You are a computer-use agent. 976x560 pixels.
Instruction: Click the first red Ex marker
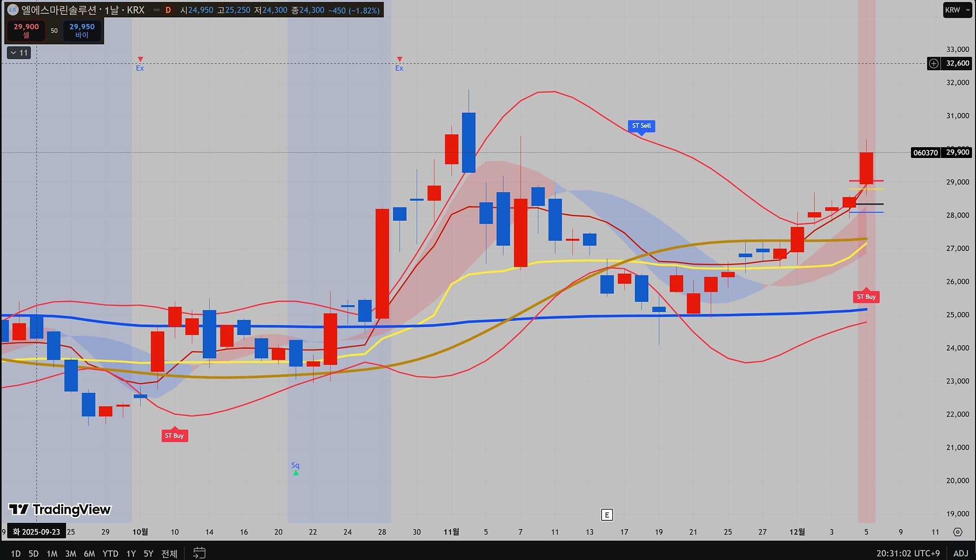tap(140, 60)
